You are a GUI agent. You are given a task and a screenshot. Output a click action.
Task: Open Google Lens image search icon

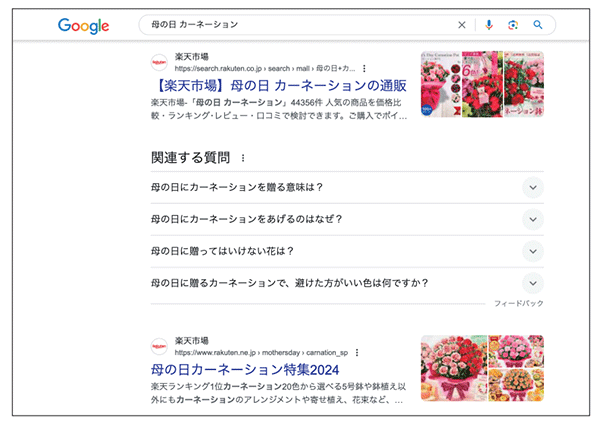[x=513, y=25]
